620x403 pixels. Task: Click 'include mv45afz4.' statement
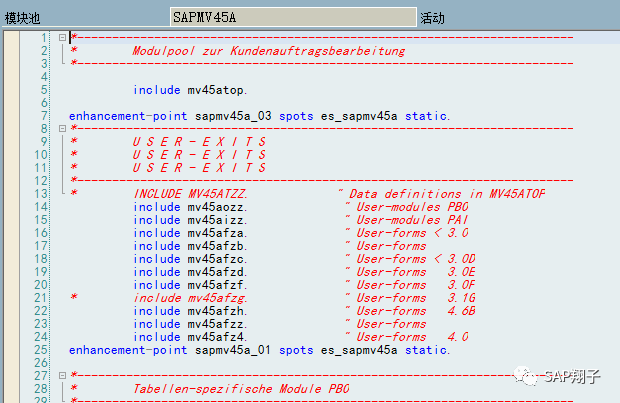point(190,337)
